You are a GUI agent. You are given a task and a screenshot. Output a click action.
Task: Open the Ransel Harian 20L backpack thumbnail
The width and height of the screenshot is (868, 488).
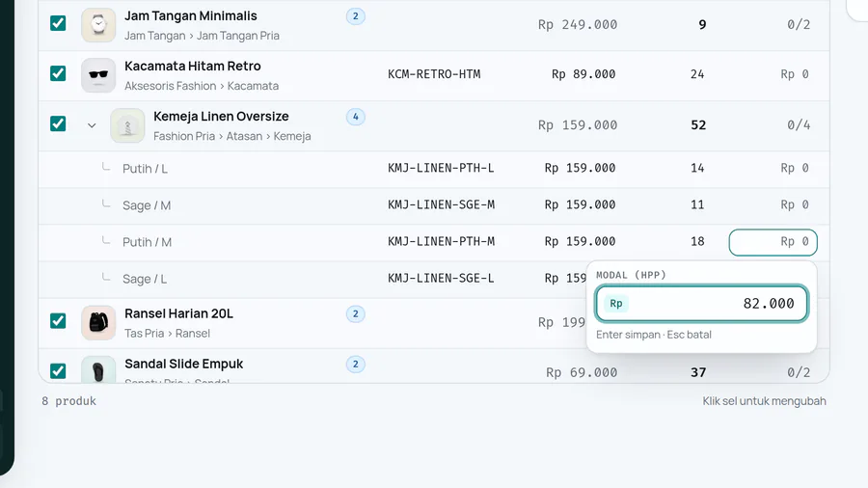tap(98, 322)
